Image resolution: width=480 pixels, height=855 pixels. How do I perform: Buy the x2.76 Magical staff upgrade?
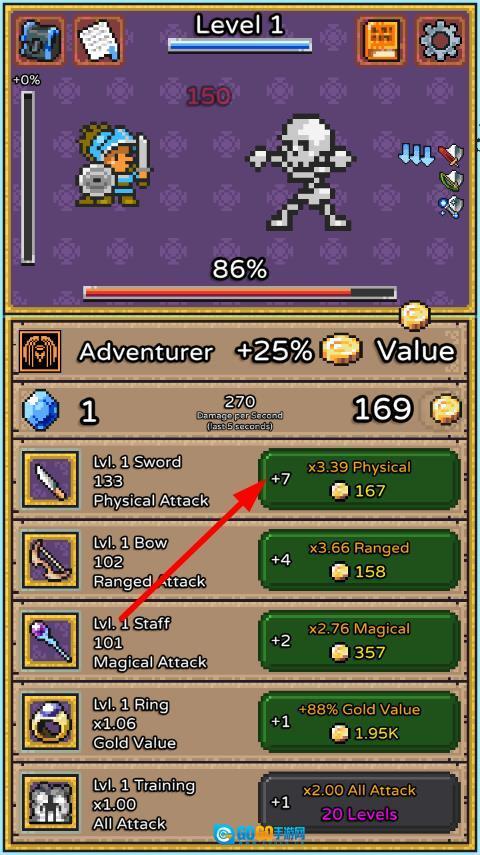coord(359,641)
